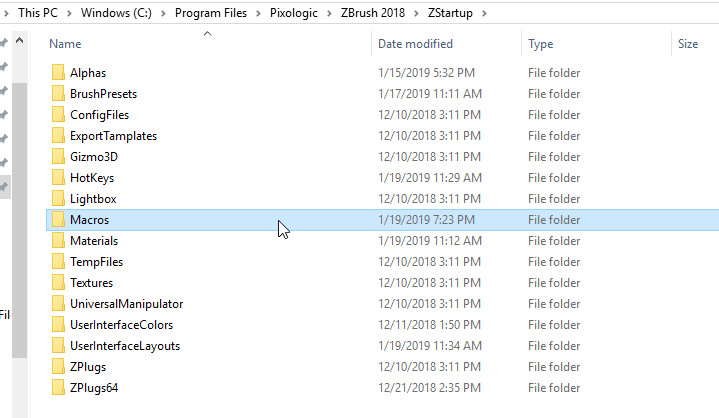
Task: Click the Size column header
Action: (688, 44)
